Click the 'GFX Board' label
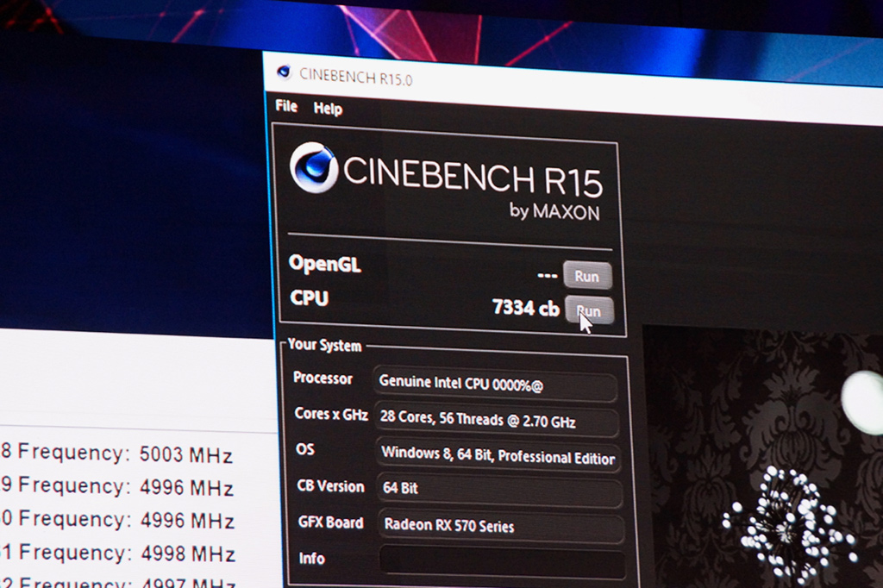Viewport: 883px width, 588px height. (x=330, y=522)
